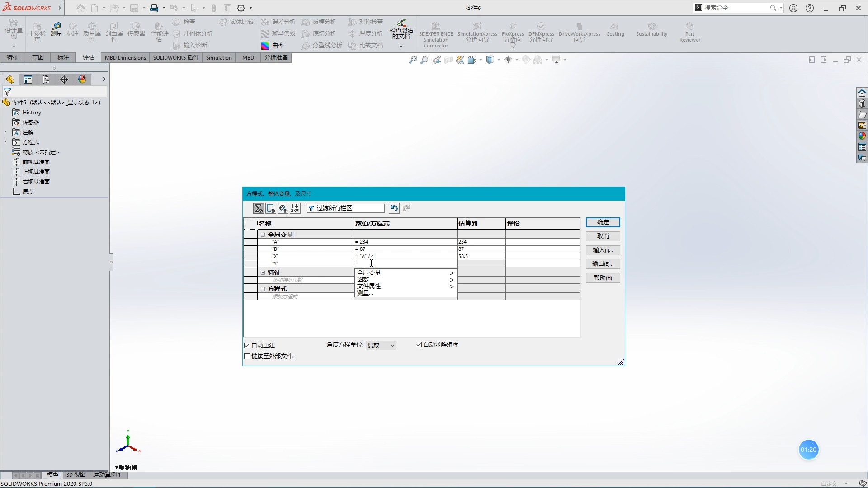Select 全局变量 from context menu

point(368,272)
